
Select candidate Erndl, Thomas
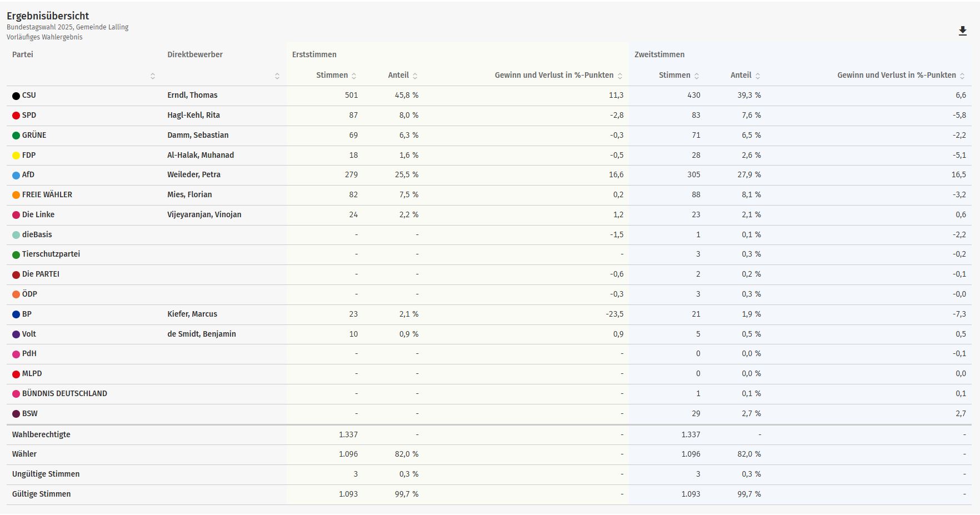click(192, 95)
